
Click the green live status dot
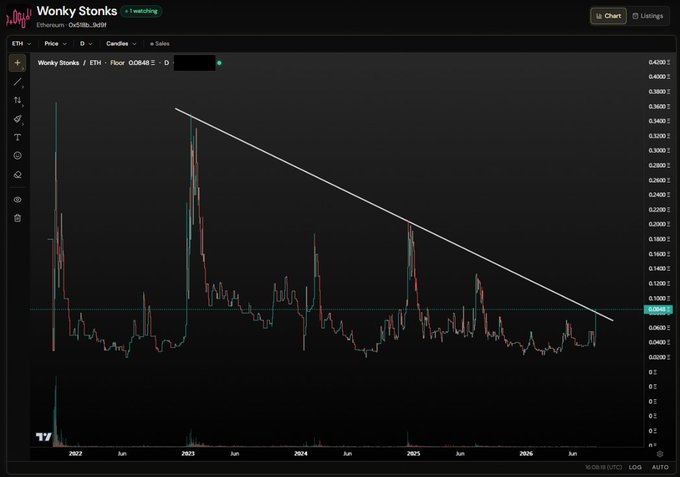coord(219,63)
